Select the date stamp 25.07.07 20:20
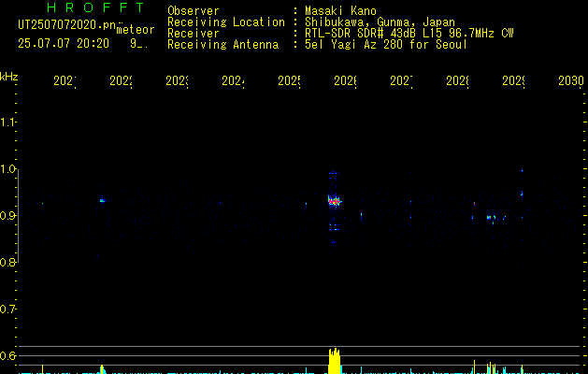 coord(64,44)
